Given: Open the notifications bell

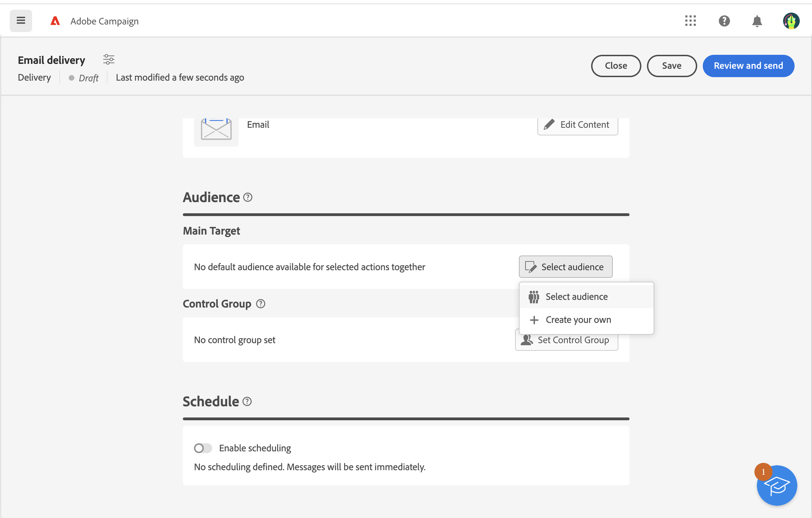Looking at the screenshot, I should point(757,21).
